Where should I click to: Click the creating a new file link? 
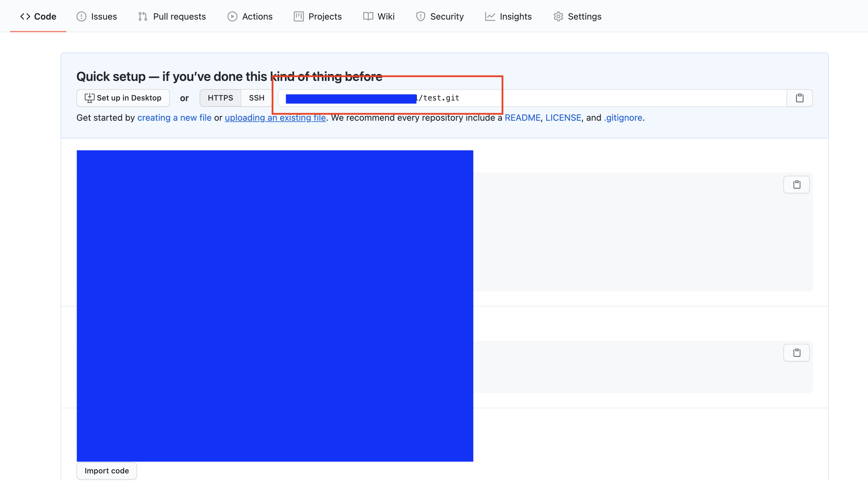pos(175,118)
